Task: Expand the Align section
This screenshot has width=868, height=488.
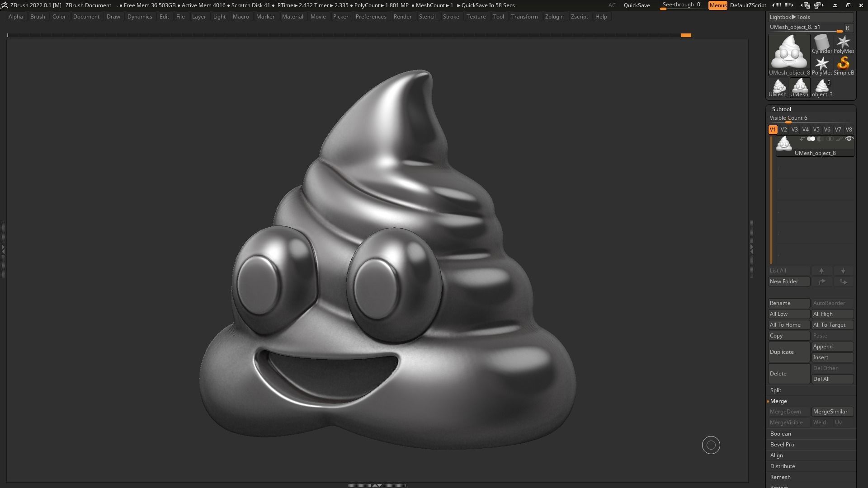Action: pyautogui.click(x=776, y=455)
